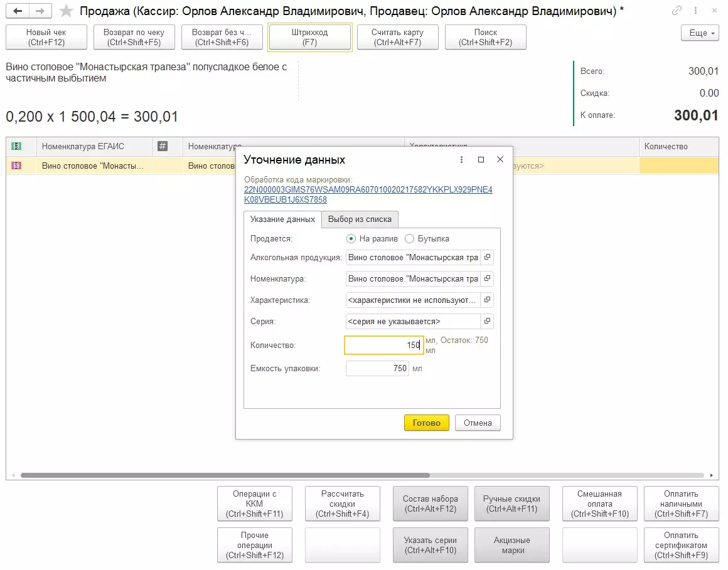Click Прочие операции button
Screen dimensions: 728x570
point(254,545)
